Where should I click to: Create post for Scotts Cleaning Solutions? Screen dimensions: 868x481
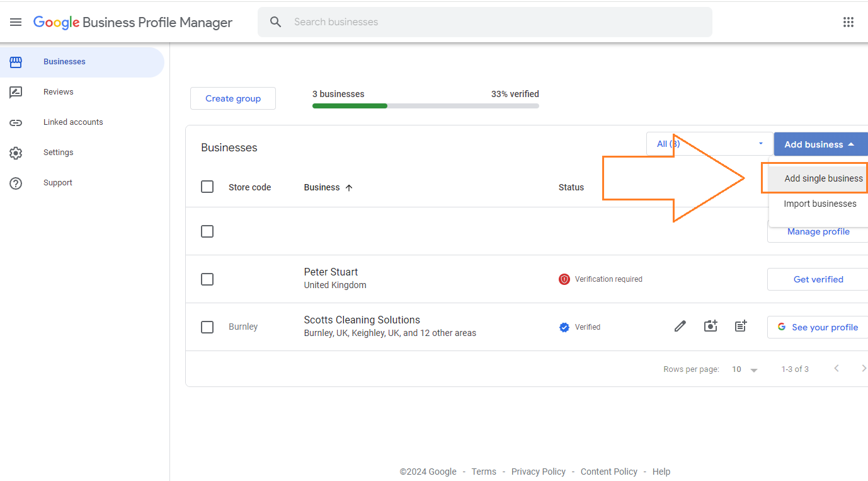coord(741,327)
